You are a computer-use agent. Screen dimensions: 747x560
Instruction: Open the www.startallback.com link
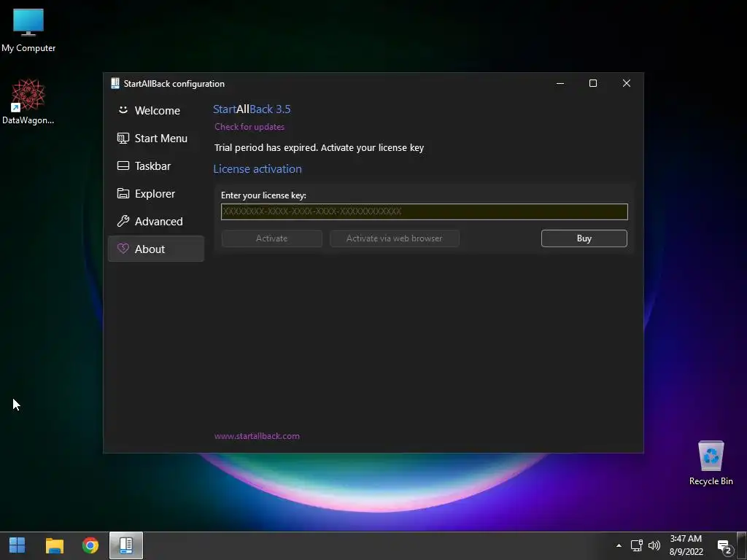(257, 436)
